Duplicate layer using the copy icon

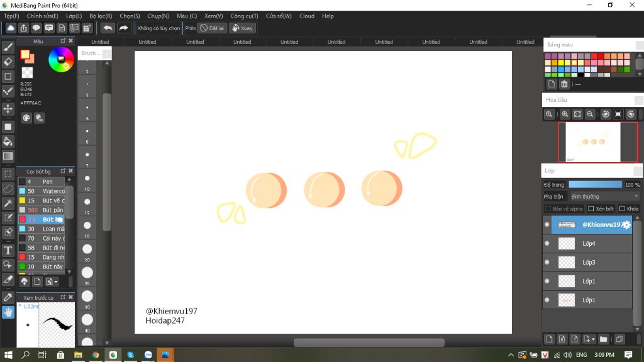coord(619,339)
